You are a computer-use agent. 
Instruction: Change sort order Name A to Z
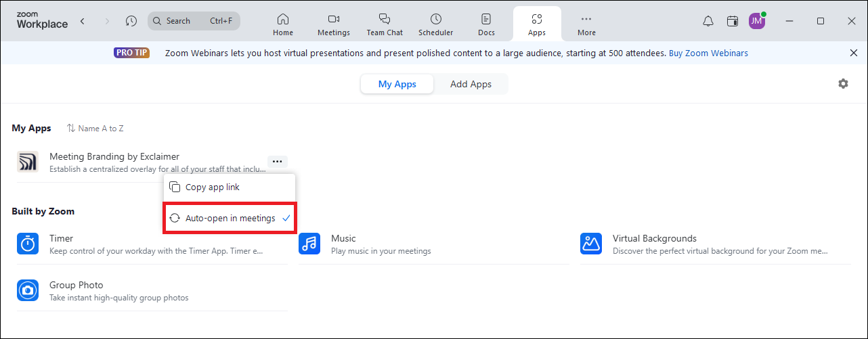pos(95,128)
